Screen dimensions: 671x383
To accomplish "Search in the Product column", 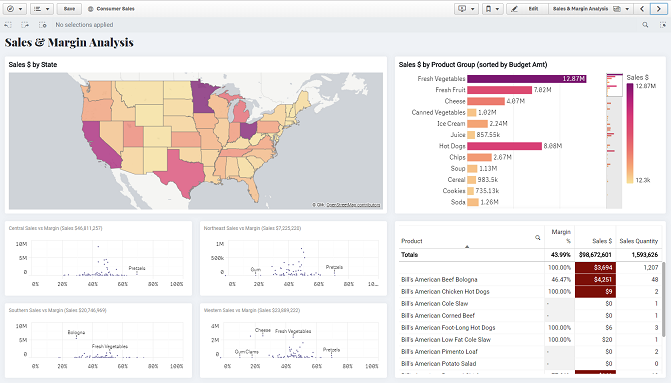I will [x=537, y=238].
